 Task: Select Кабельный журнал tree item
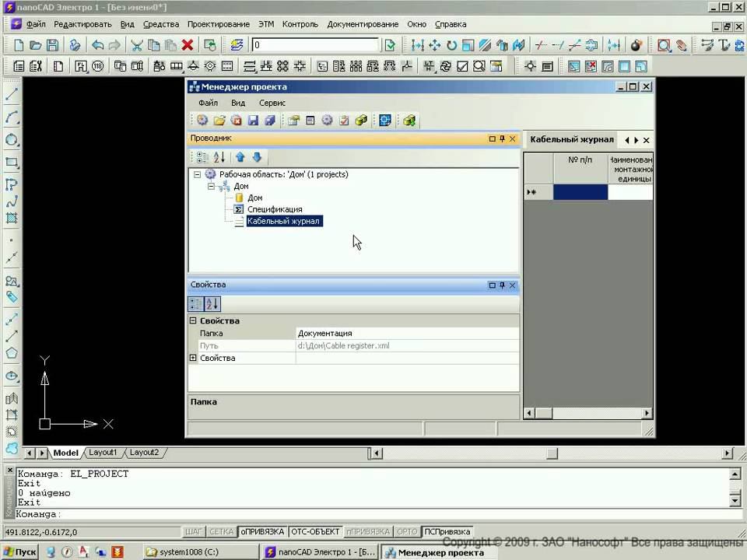(284, 221)
